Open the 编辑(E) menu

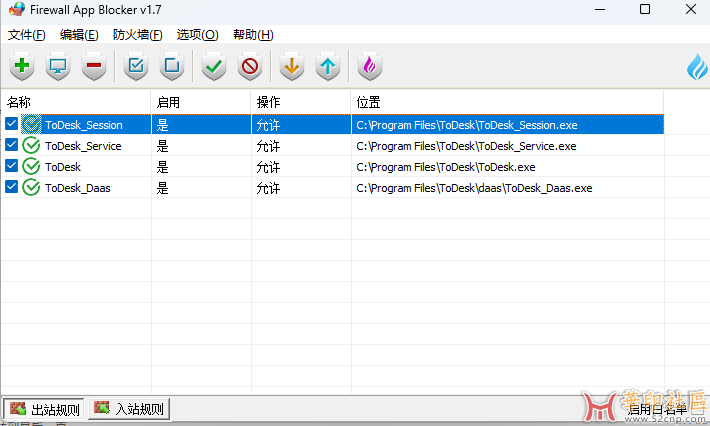click(79, 35)
